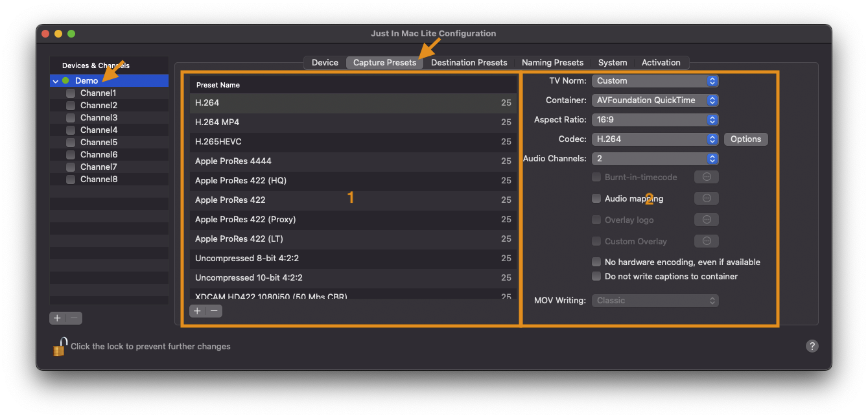Viewport: 868px width, 418px height.
Task: Select the H.264 MP4 preset row
Action: click(353, 122)
